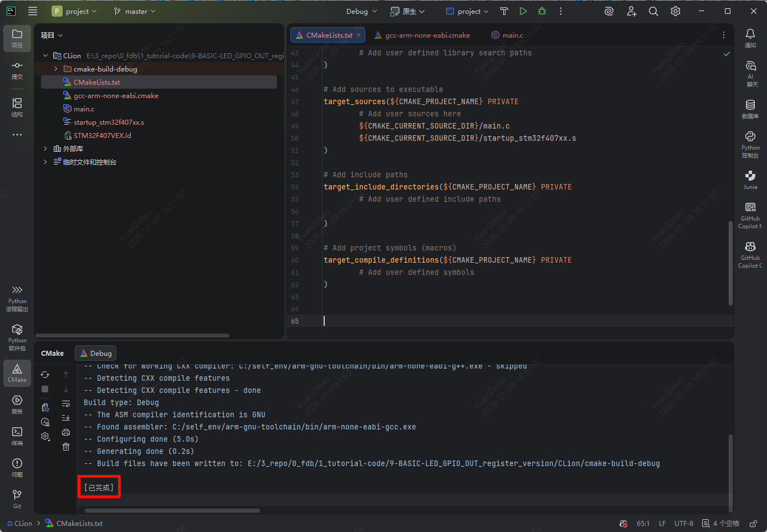Open the Debug configuration dropdown
Image resolution: width=767 pixels, height=532 pixels.
click(361, 11)
